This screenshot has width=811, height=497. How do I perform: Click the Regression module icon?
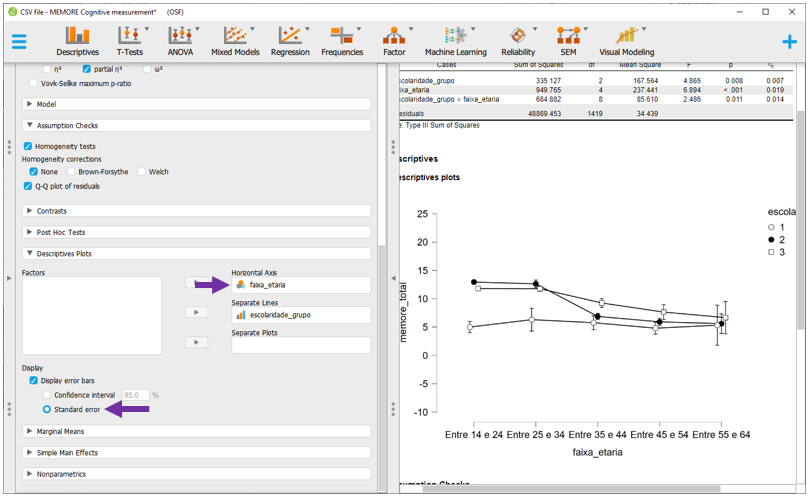(x=290, y=41)
